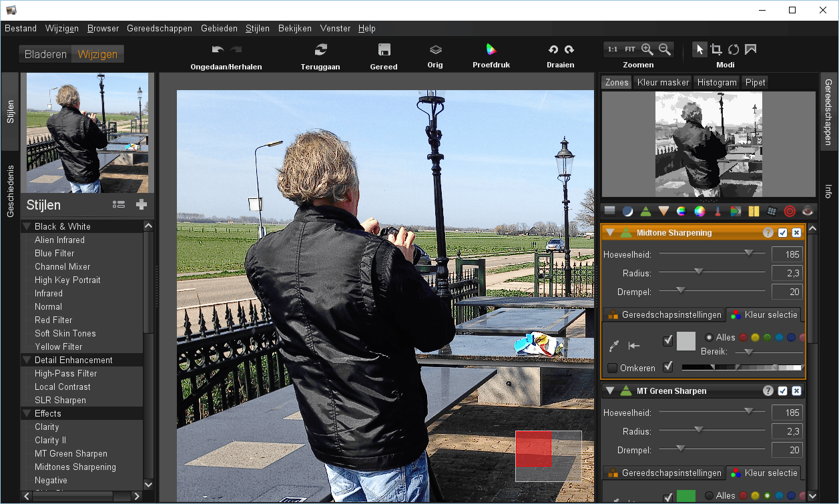The image size is (839, 504).
Task: Click the zoom in magnifier icon
Action: 647,49
